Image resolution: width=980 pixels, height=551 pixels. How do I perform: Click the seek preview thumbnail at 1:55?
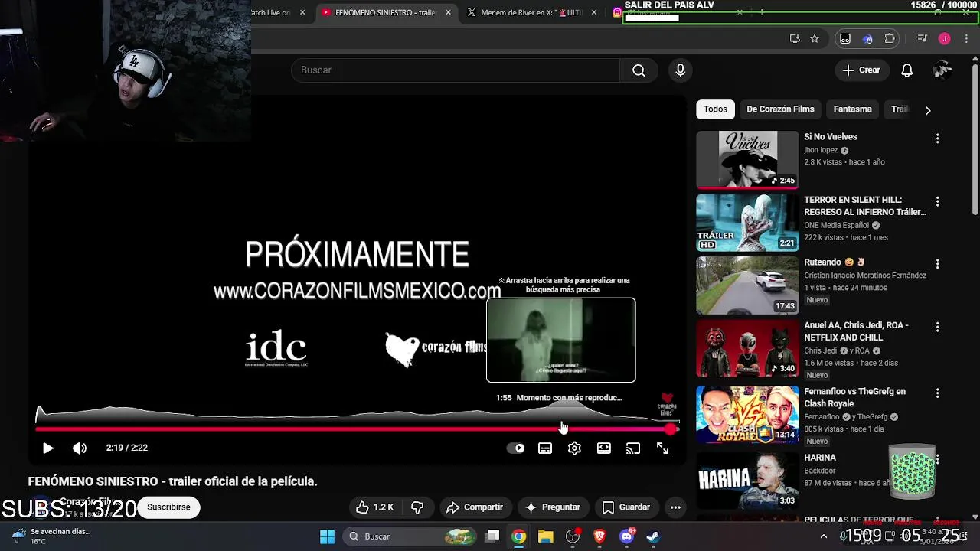pos(560,340)
